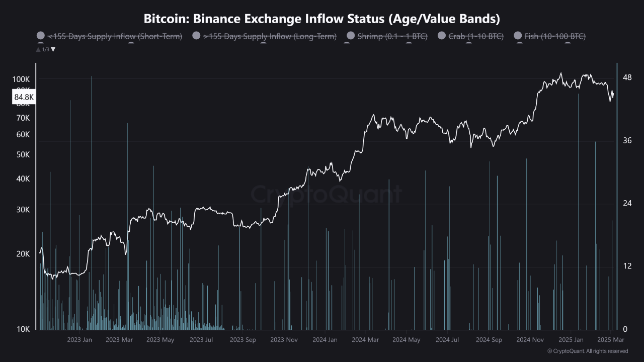Go to the previous legend page with the up arrow
The width and height of the screenshot is (644, 362).
point(38,49)
